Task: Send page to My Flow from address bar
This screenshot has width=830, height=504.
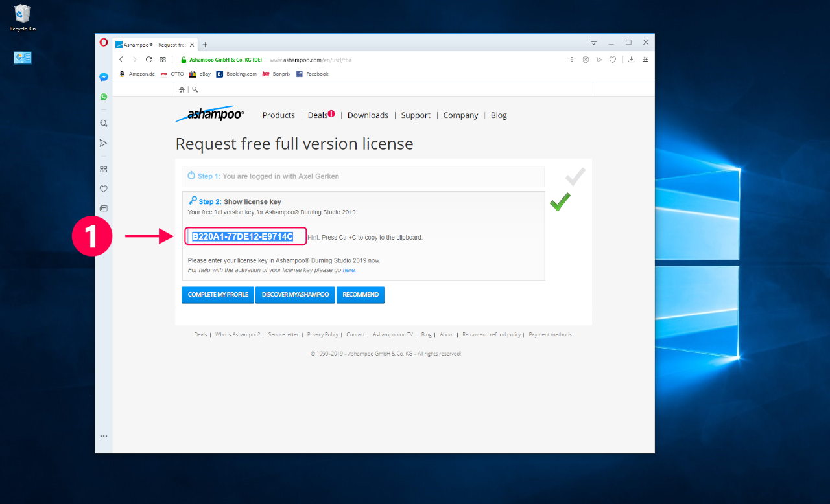Action: (599, 60)
